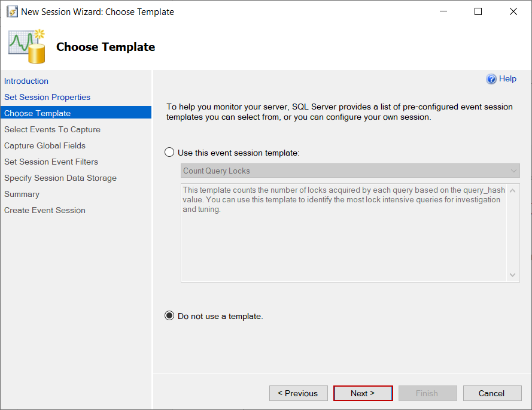Maximize the wizard window
The width and height of the screenshot is (532, 410).
478,11
